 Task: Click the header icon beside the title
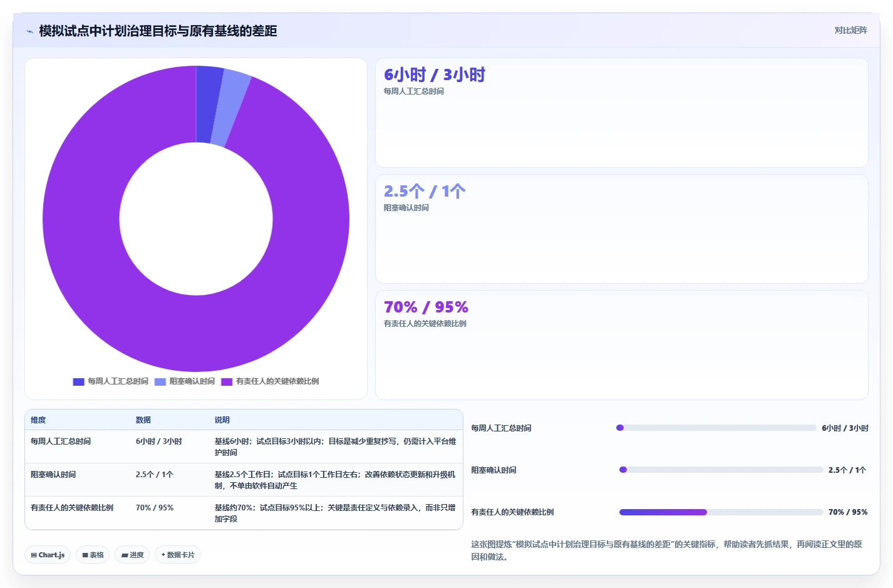(29, 31)
